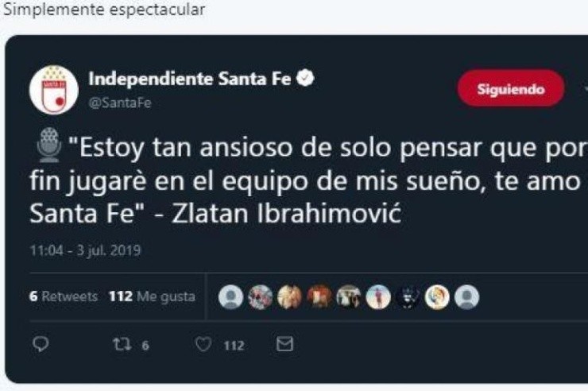Open the 11:04 - 3 jul. 2019 timestamp

[85, 250]
